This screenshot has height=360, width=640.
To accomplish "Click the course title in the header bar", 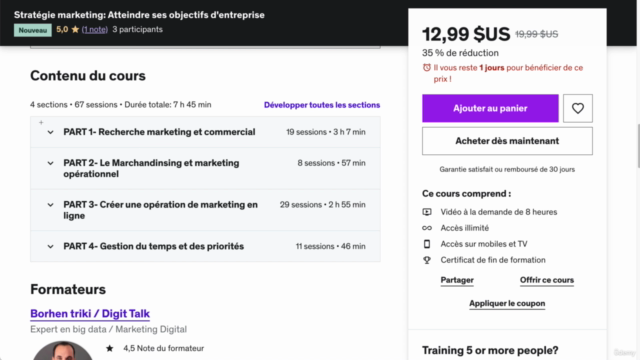I will [x=139, y=15].
